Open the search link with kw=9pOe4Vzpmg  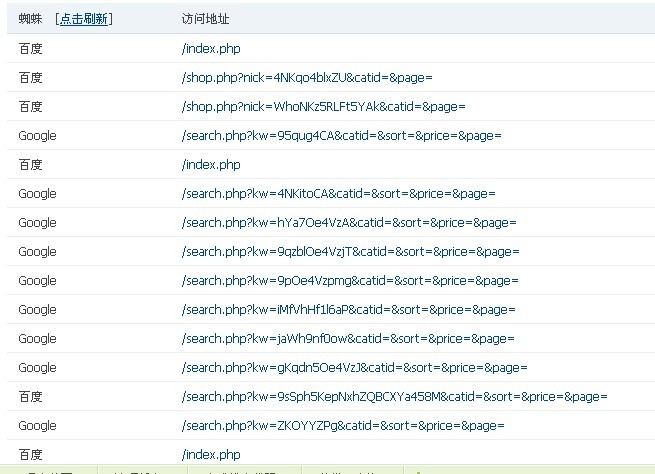(x=349, y=280)
